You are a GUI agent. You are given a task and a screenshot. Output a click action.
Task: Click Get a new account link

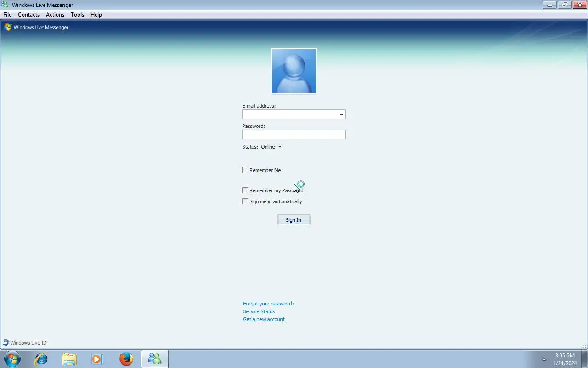pos(264,319)
